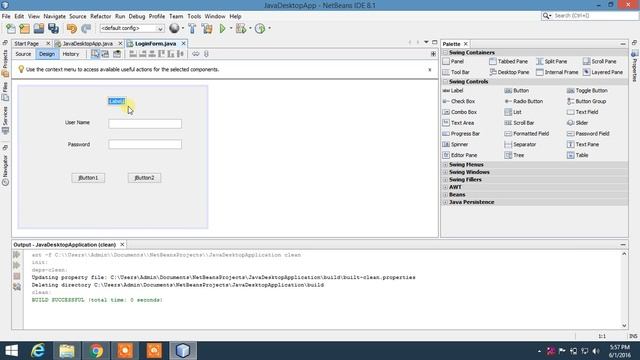Open the Debug Project dropdown arrow
Screen dimensions: 640x360
click(x=250, y=29)
